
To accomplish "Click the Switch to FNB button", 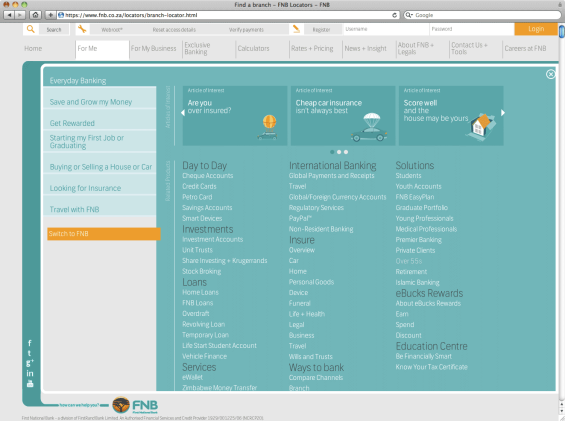I will point(104,234).
